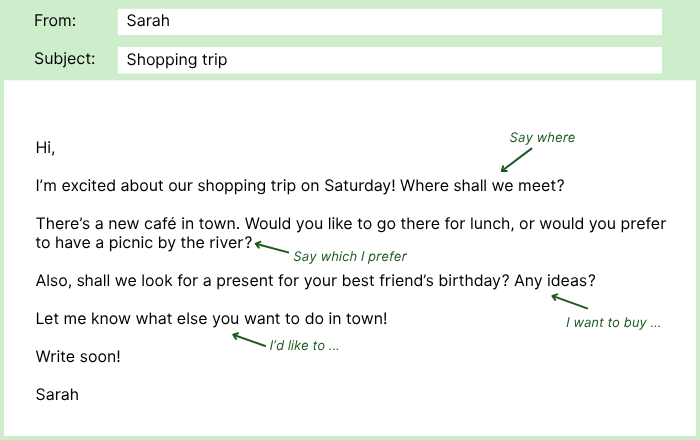Click the 'Hi,' greeting line

click(x=45, y=148)
